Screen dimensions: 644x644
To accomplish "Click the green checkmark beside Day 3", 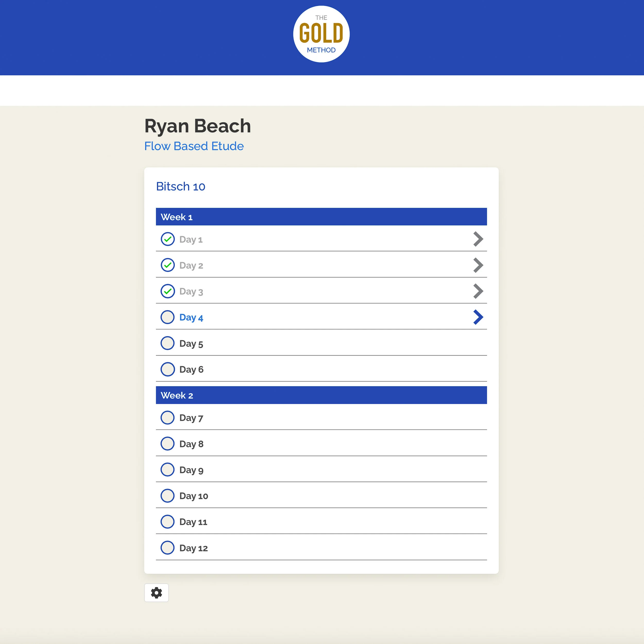I will 168,291.
